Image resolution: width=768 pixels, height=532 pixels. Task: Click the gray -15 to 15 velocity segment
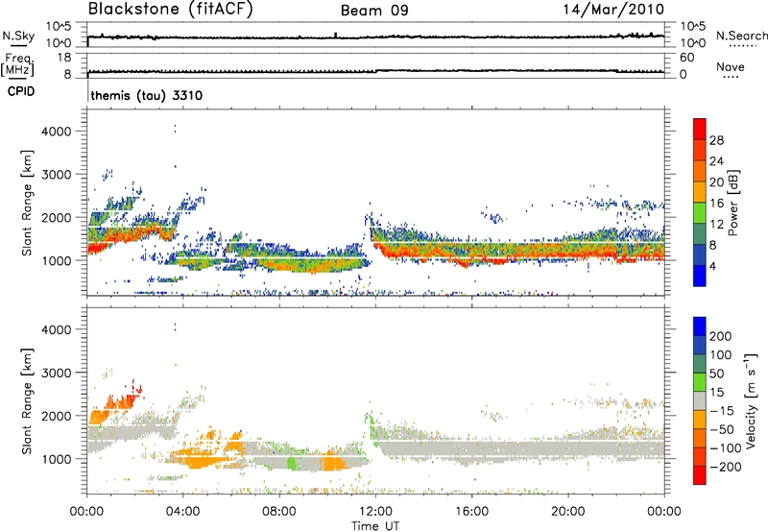(x=700, y=400)
